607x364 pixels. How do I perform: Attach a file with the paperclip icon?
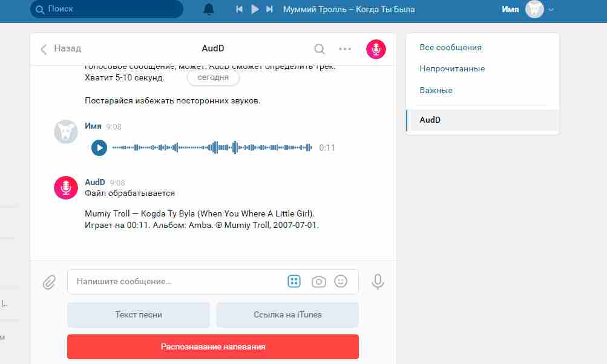(x=49, y=282)
